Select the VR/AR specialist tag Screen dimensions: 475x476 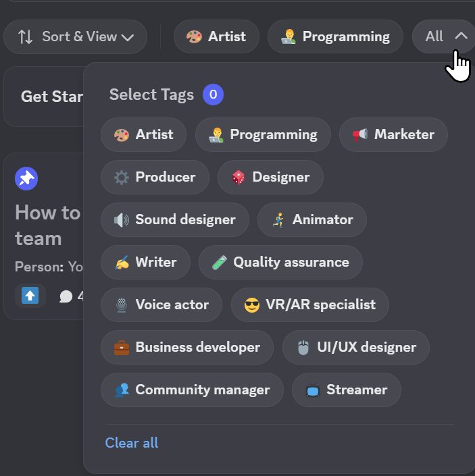309,305
